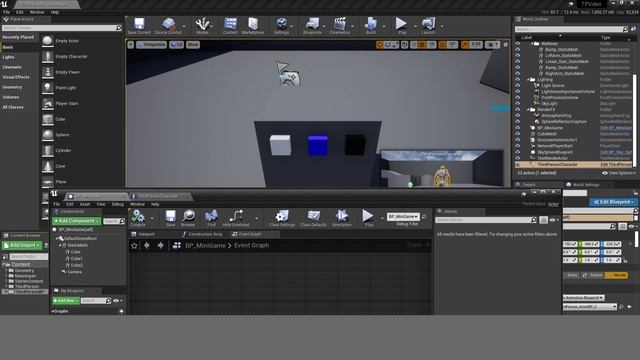Click Browse magnifier in the Blueprint toolbar
Image resolution: width=640 pixels, height=360 pixels.
[x=188, y=218]
